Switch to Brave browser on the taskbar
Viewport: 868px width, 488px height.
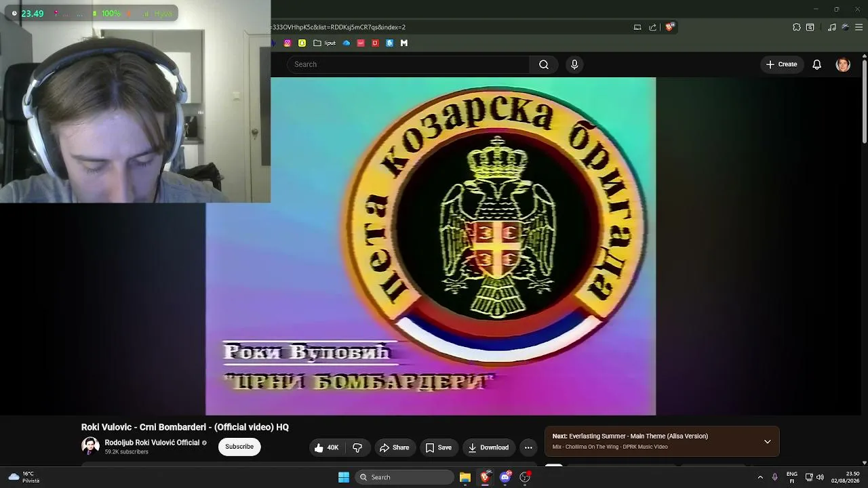[485, 477]
